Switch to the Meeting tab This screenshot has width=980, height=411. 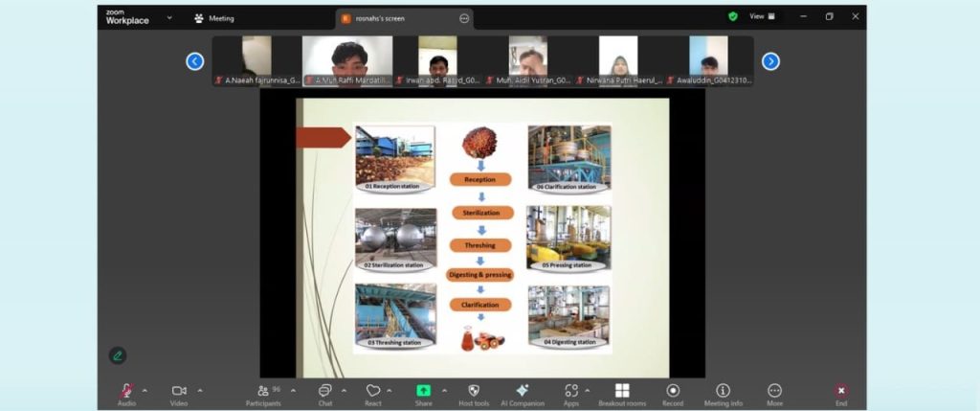(213, 18)
